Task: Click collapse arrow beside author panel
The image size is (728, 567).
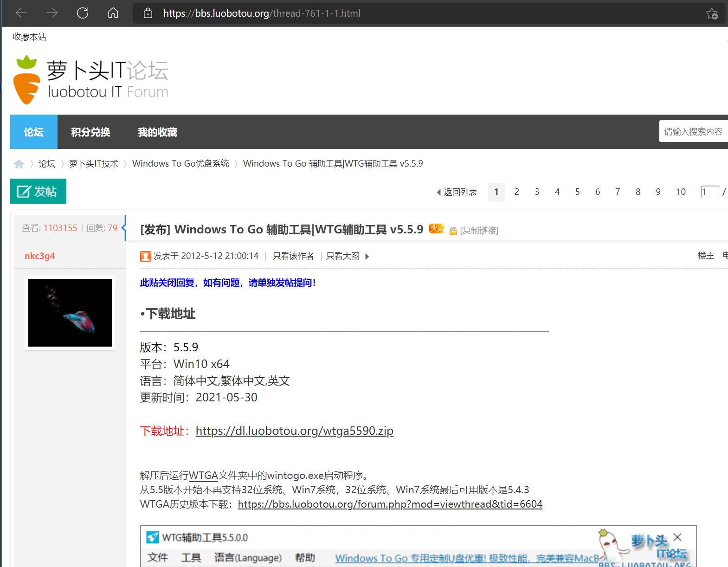Action: point(123,228)
